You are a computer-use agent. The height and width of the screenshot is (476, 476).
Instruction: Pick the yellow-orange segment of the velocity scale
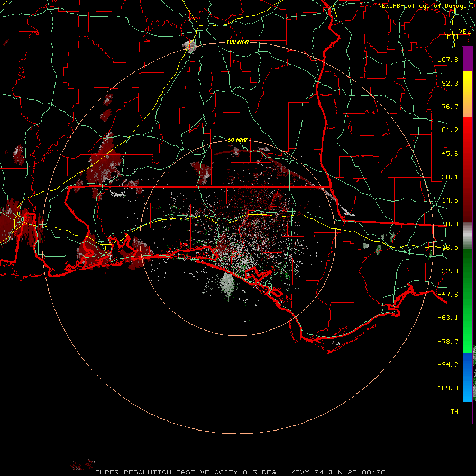pyautogui.click(x=467, y=94)
